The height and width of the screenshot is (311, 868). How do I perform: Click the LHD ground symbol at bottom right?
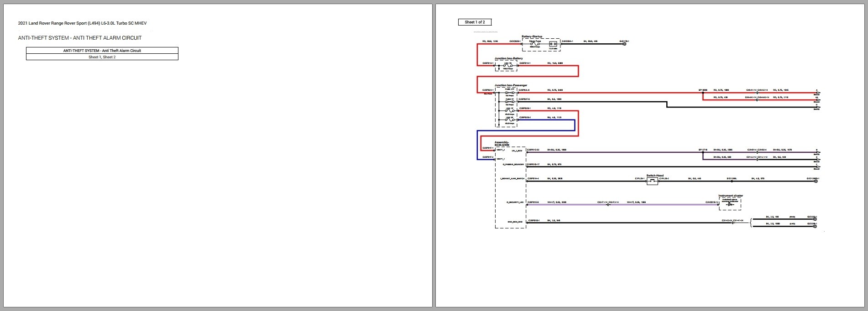click(x=815, y=226)
